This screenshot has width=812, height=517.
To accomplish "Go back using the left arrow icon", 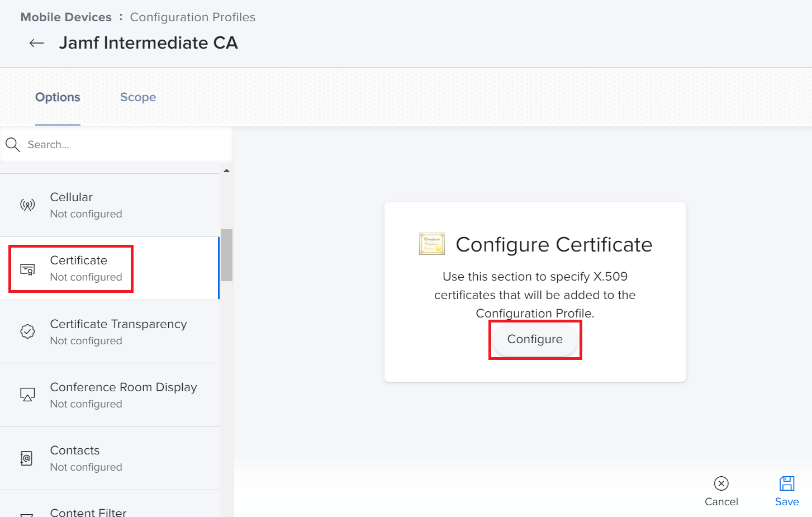I will tap(37, 43).
